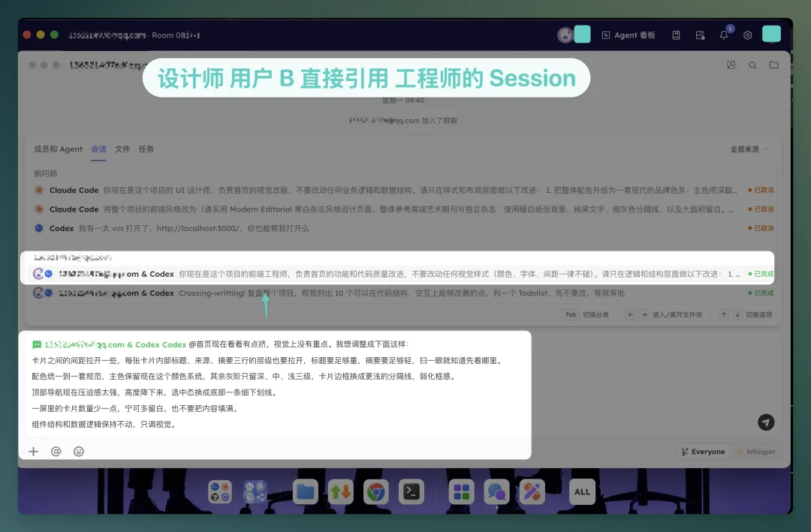Select Everyone audience toggle
Screen dimensions: 811x532
pos(703,452)
